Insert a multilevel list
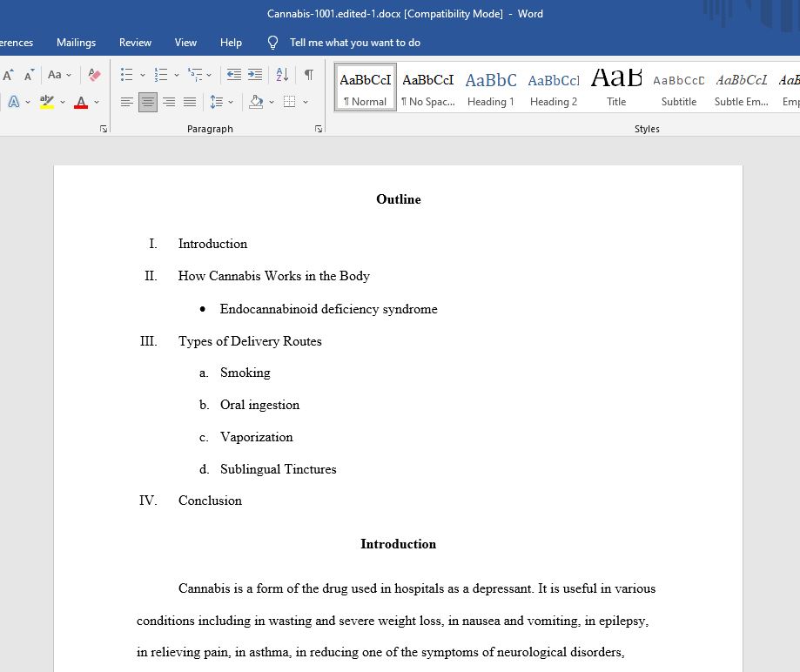This screenshot has height=672, width=800. 195,75
